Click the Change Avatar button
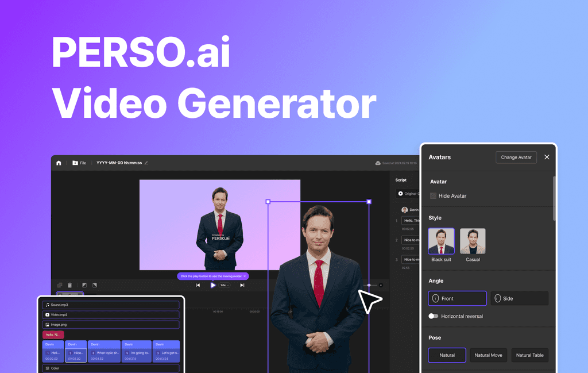The image size is (588, 373). pos(516,157)
